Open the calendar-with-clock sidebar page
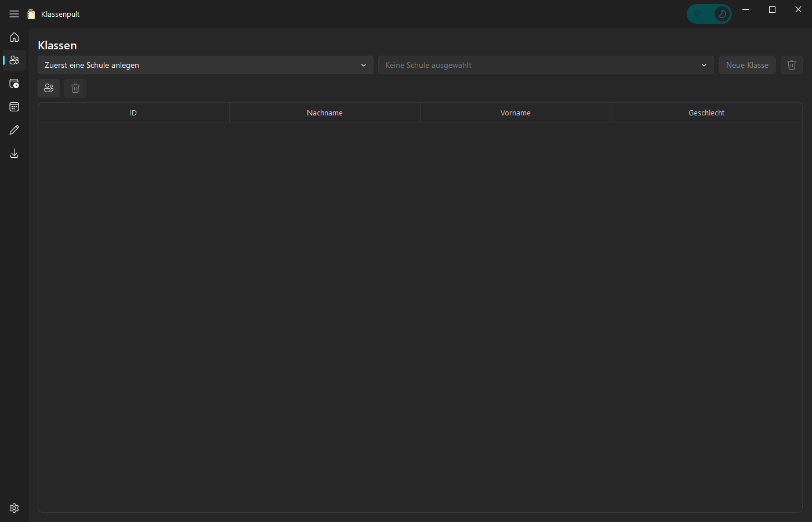 point(14,84)
